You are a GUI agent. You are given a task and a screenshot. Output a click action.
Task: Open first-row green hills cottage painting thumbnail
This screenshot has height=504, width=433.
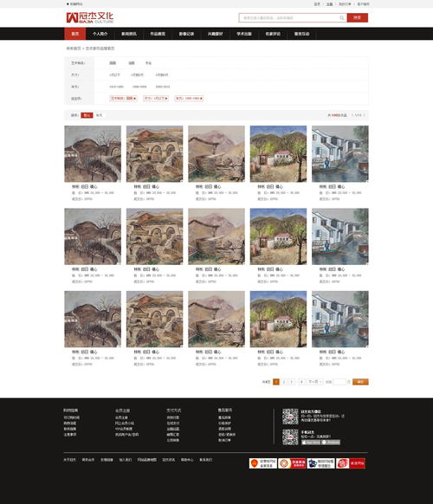point(278,153)
